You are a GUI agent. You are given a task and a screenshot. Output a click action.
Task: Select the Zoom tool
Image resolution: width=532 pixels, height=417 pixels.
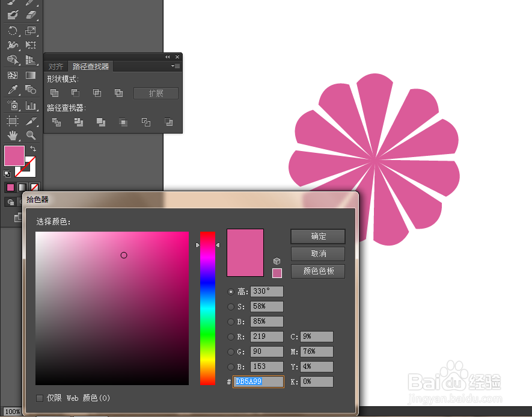[x=31, y=135]
